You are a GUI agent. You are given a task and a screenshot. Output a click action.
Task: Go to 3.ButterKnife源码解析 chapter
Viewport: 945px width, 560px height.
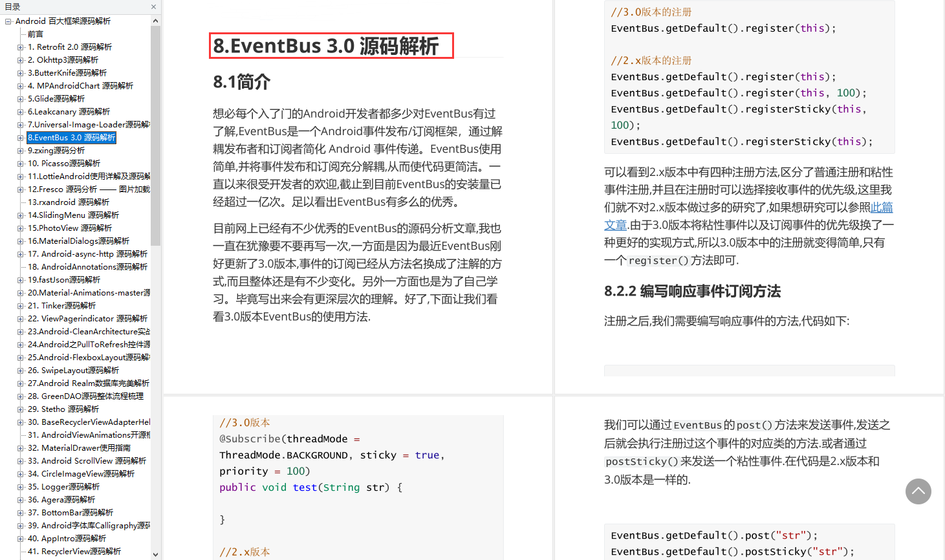[67, 73]
